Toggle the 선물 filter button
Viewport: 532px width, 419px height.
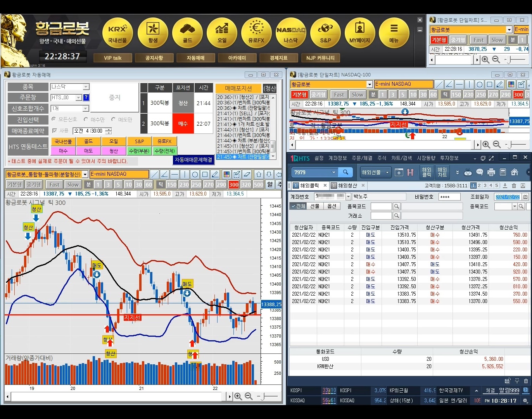[315, 206]
